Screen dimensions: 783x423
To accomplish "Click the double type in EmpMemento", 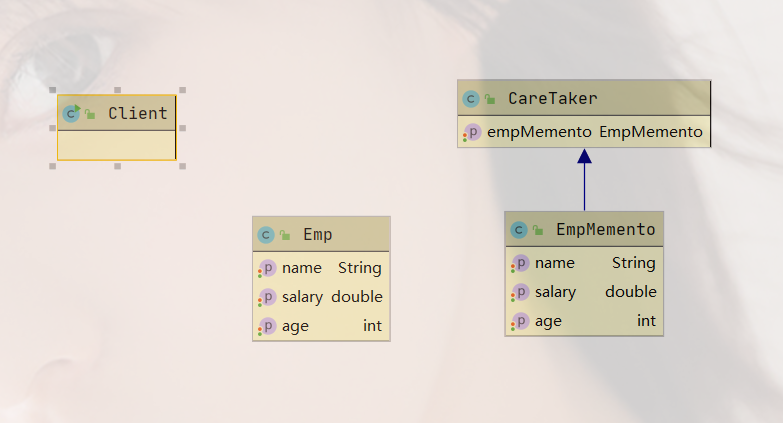I will (x=631, y=292).
